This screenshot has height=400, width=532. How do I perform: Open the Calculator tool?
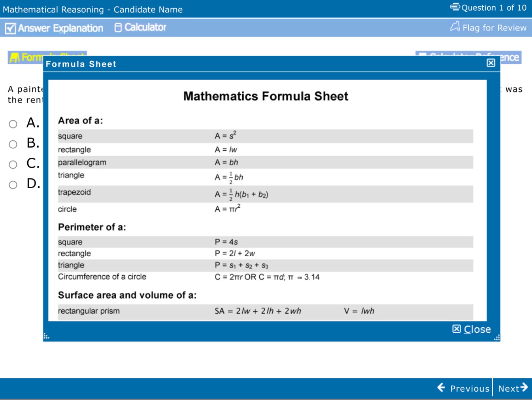[140, 27]
